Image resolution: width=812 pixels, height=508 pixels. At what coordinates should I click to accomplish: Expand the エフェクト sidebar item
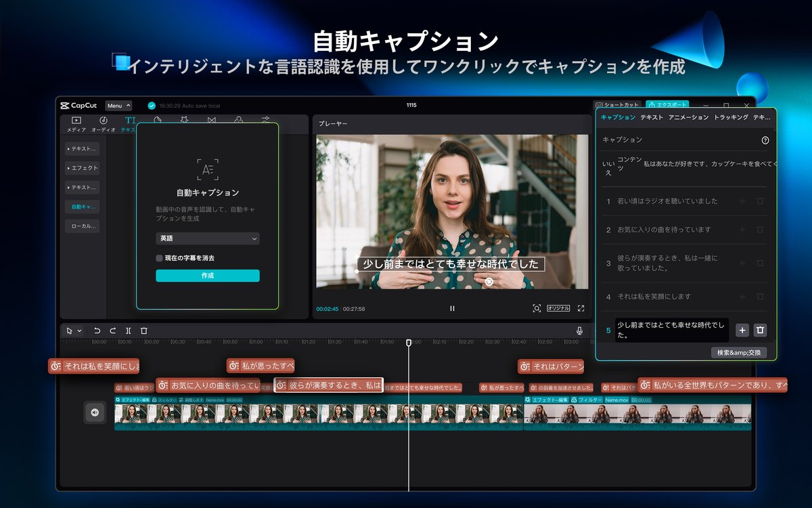(x=83, y=168)
